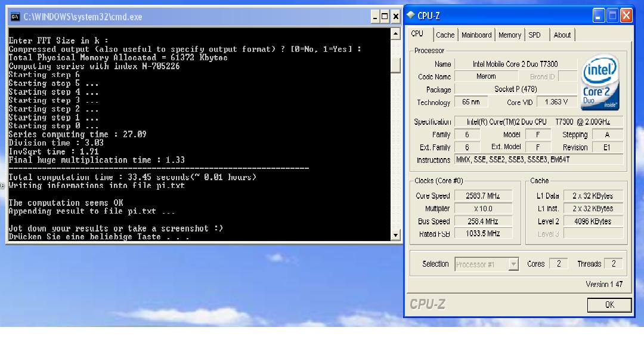This screenshot has width=644, height=358.
Task: Close the cmd.exe window
Action: (x=395, y=17)
